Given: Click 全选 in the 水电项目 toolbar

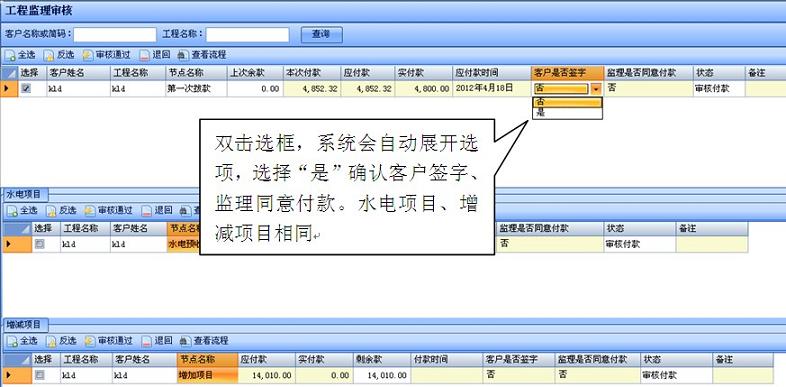Looking at the screenshot, I should [x=23, y=211].
